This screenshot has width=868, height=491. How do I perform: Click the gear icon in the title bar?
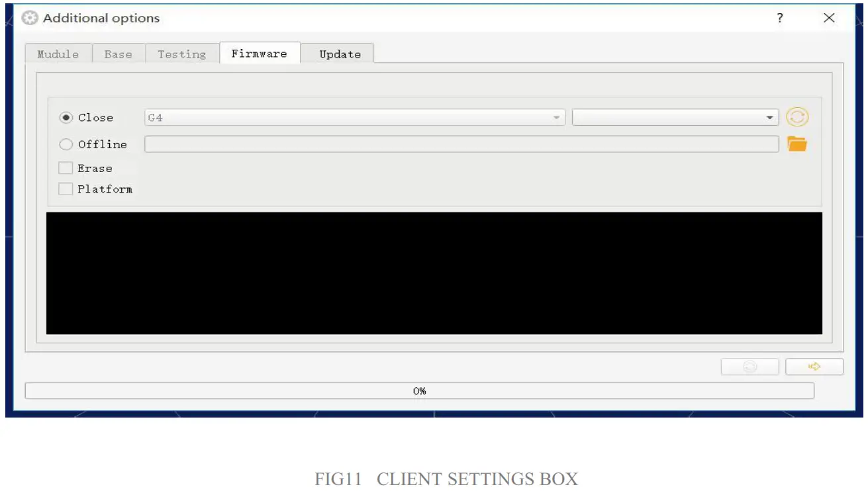(30, 19)
